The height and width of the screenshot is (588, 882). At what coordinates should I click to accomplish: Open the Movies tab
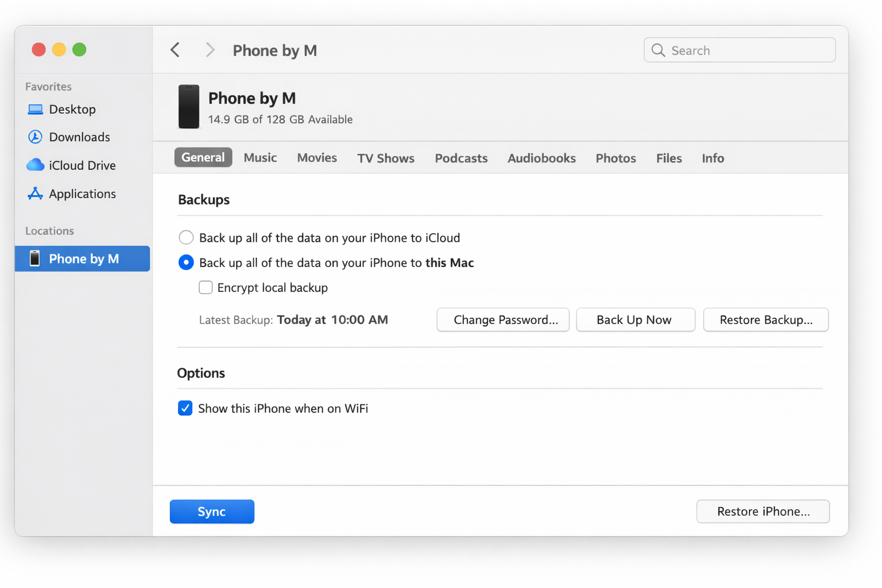click(x=317, y=157)
